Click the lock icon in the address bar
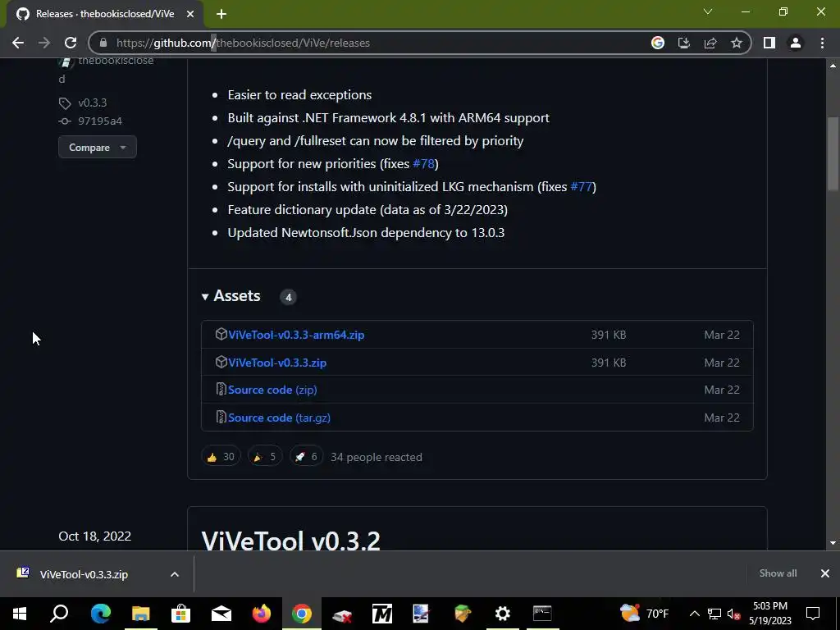Image resolution: width=840 pixels, height=630 pixels. 103,43
